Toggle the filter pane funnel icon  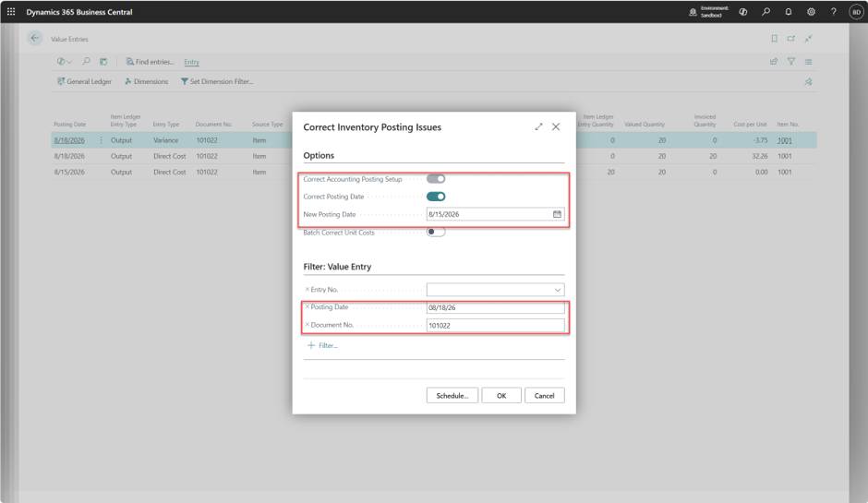(791, 62)
